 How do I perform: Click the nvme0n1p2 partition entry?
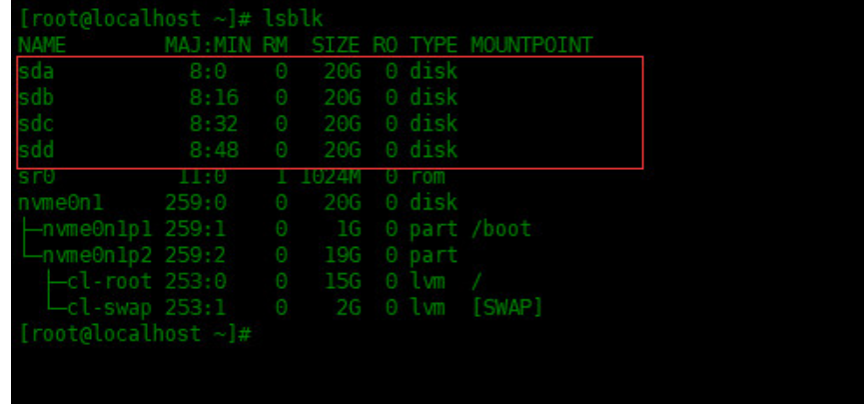[x=97, y=255]
